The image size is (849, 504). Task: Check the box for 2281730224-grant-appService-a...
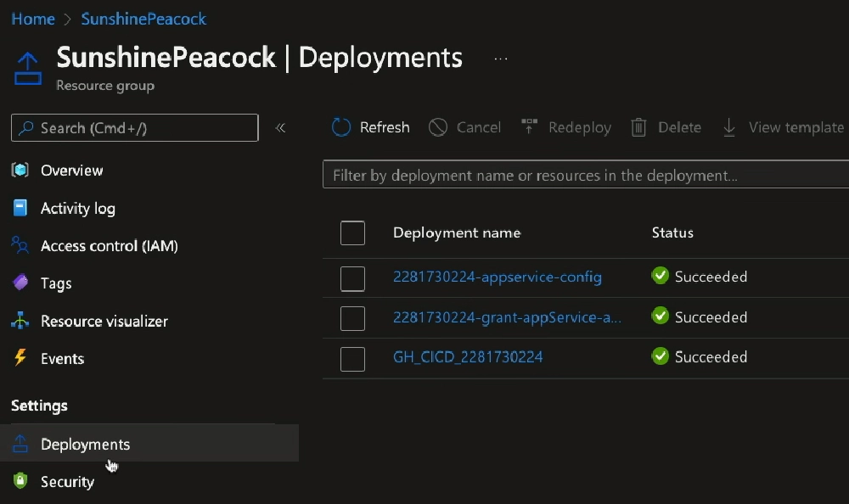(352, 318)
